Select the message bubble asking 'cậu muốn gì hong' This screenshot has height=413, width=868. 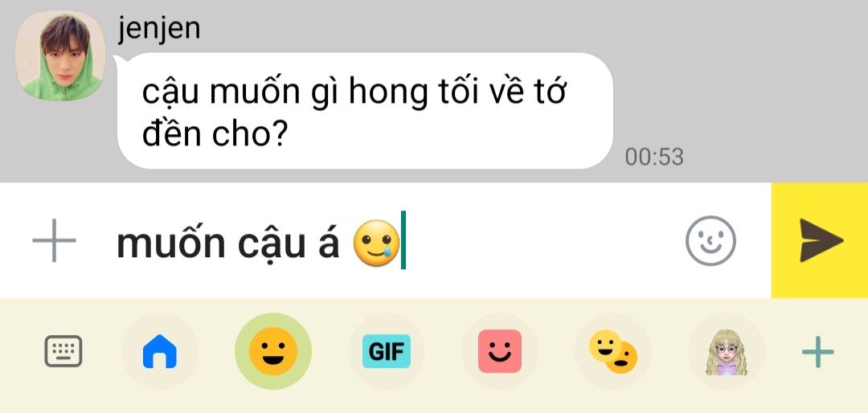pos(366,111)
